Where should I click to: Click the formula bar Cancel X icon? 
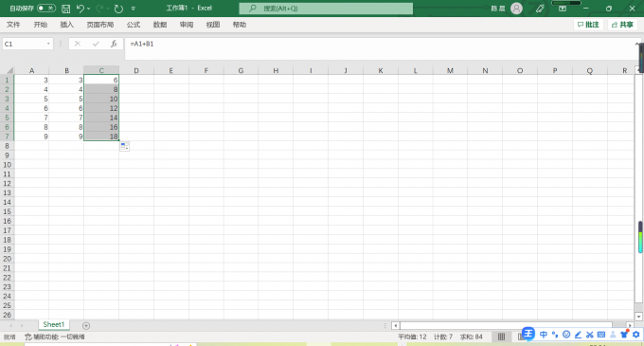pyautogui.click(x=78, y=44)
